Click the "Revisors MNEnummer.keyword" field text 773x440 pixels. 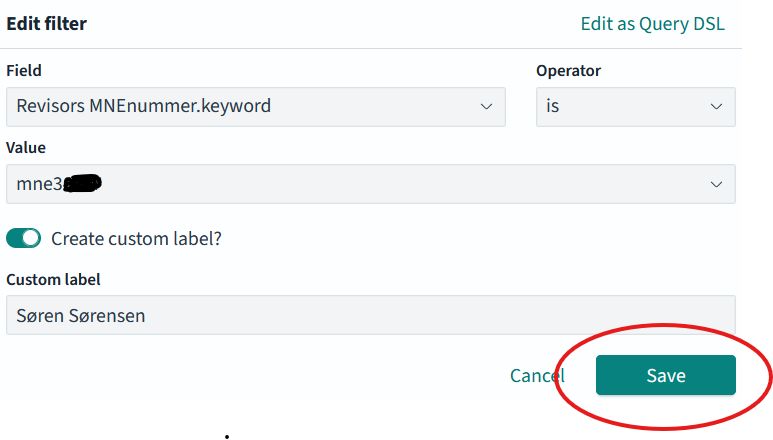tap(144, 106)
